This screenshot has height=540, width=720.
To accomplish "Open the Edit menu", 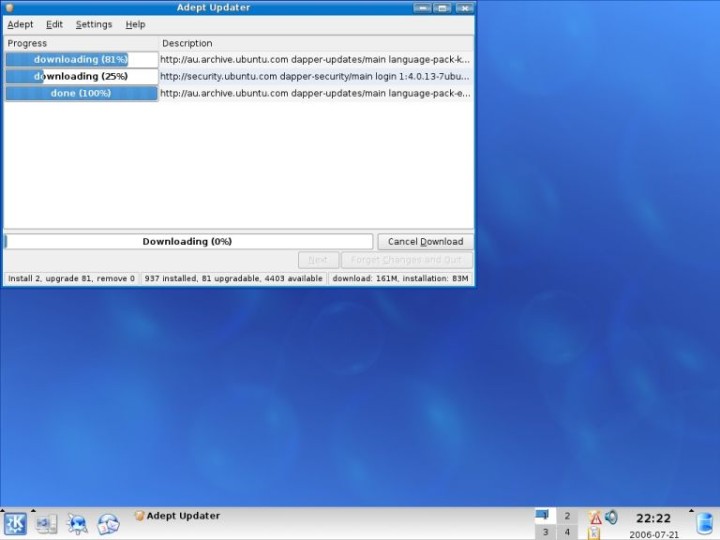I will point(54,24).
